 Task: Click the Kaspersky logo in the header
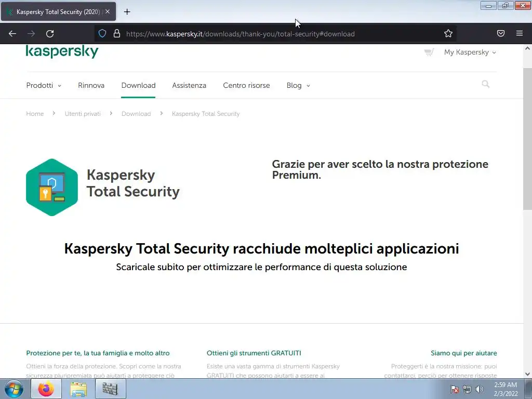(62, 51)
